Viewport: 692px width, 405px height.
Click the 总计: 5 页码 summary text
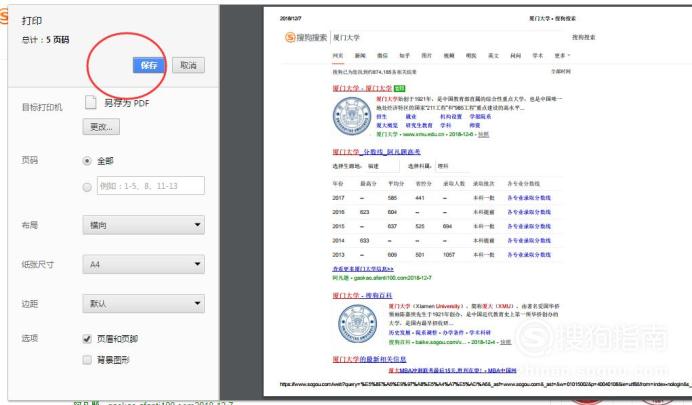(x=45, y=40)
